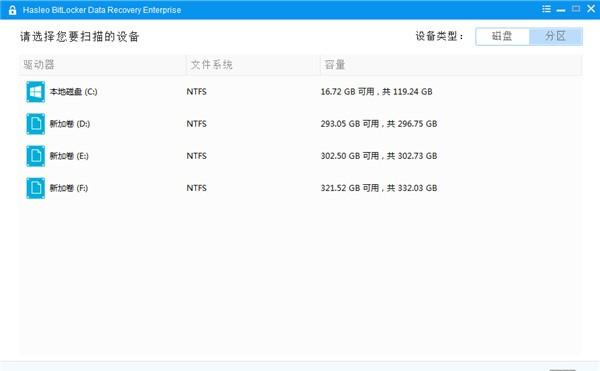Switch device type to 分区
600x371 pixels.
coord(556,36)
